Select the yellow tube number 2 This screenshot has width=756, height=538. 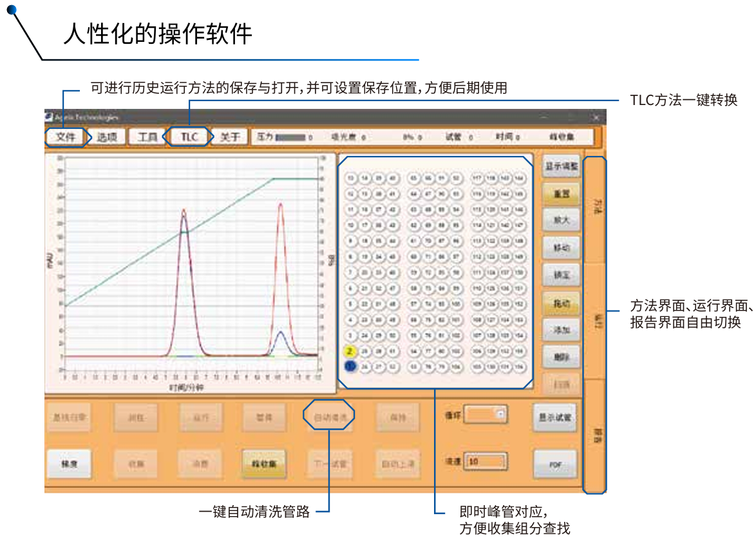(x=350, y=352)
